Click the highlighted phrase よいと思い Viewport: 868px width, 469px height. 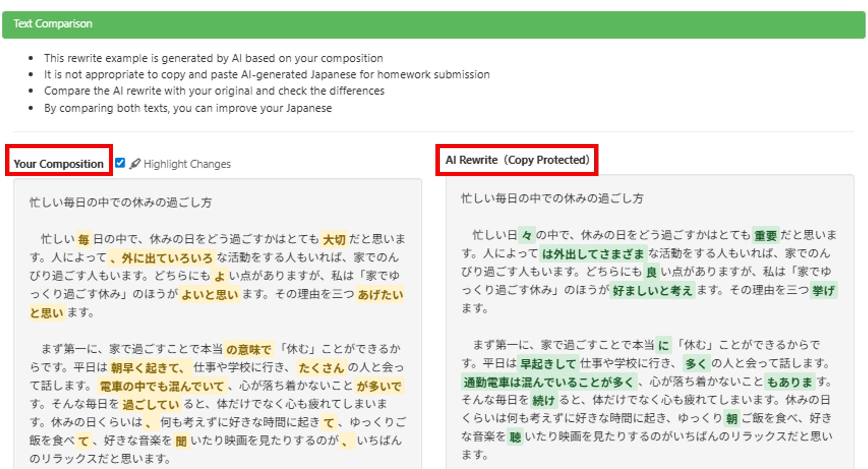tap(209, 295)
